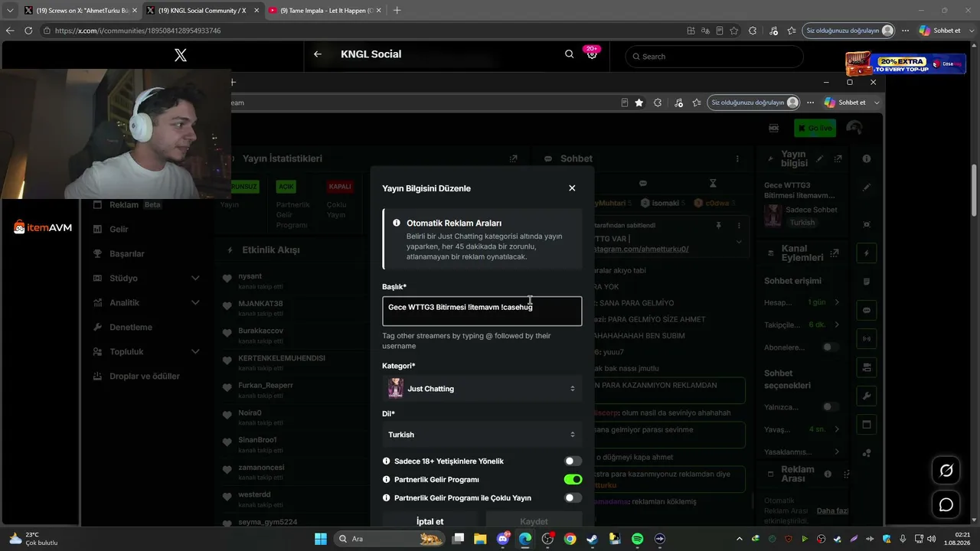This screenshot has width=980, height=551.
Task: Switch to the Tame Impala YouTube tab
Action: (x=325, y=11)
